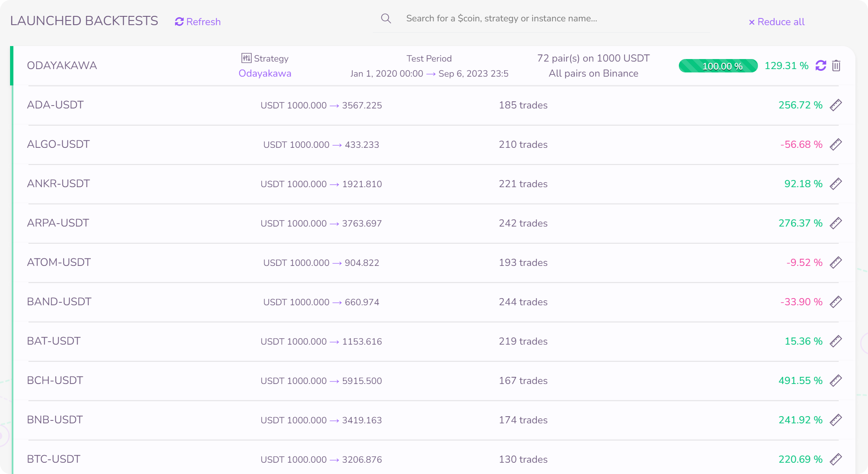Open BAT-USDT details via ruler icon

tap(836, 341)
